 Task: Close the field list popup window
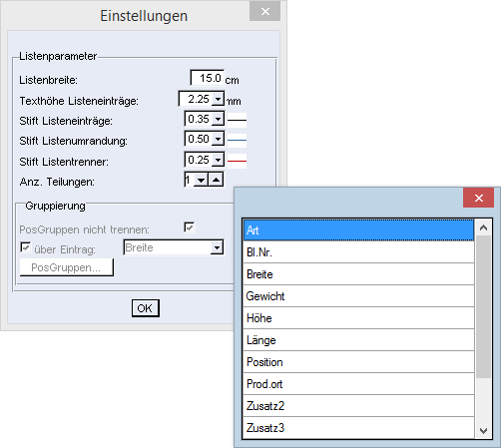pyautogui.click(x=478, y=198)
